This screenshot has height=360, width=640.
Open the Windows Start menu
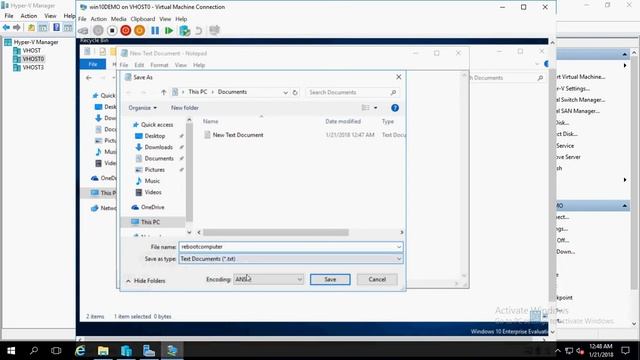(11, 351)
